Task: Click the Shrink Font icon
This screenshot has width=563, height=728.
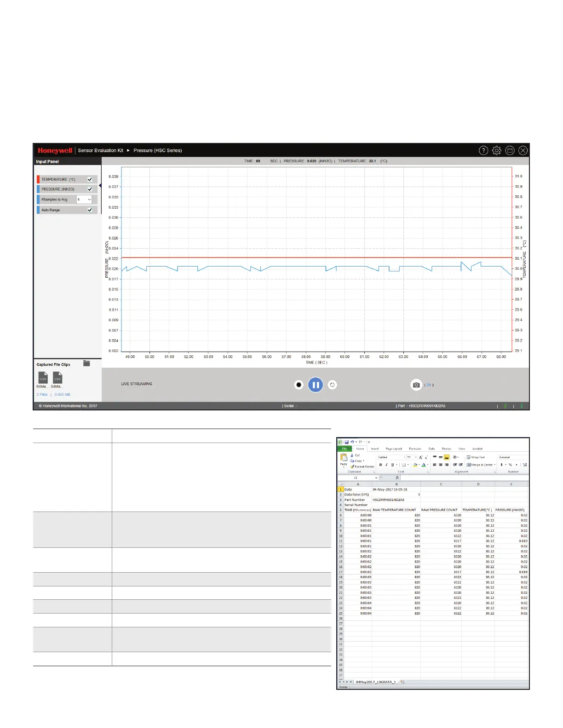Action: coord(426,457)
